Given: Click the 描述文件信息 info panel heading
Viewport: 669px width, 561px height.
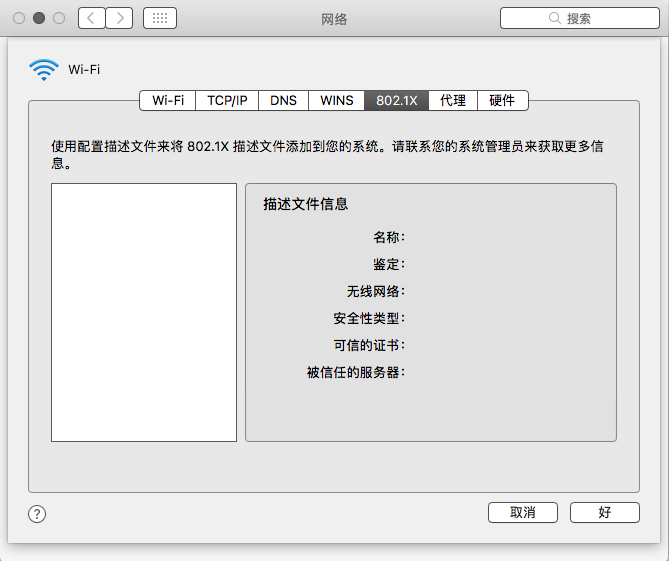Looking at the screenshot, I should pos(305,204).
